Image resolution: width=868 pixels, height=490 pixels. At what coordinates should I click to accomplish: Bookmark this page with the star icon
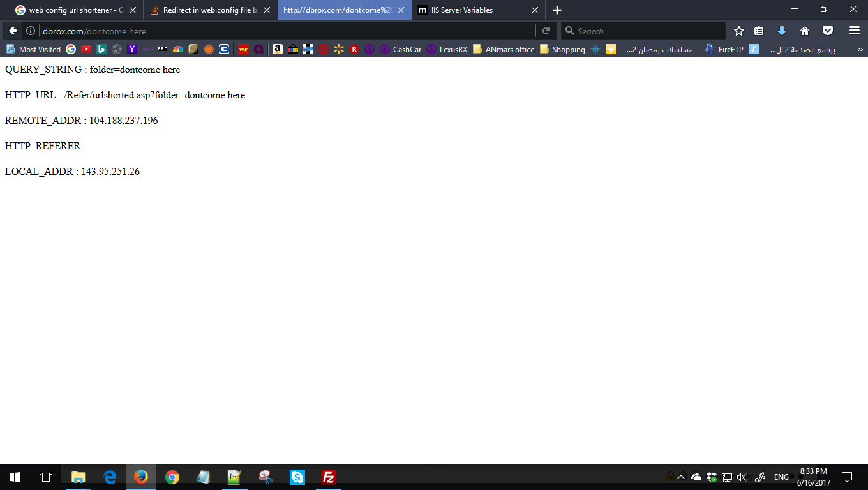(738, 31)
